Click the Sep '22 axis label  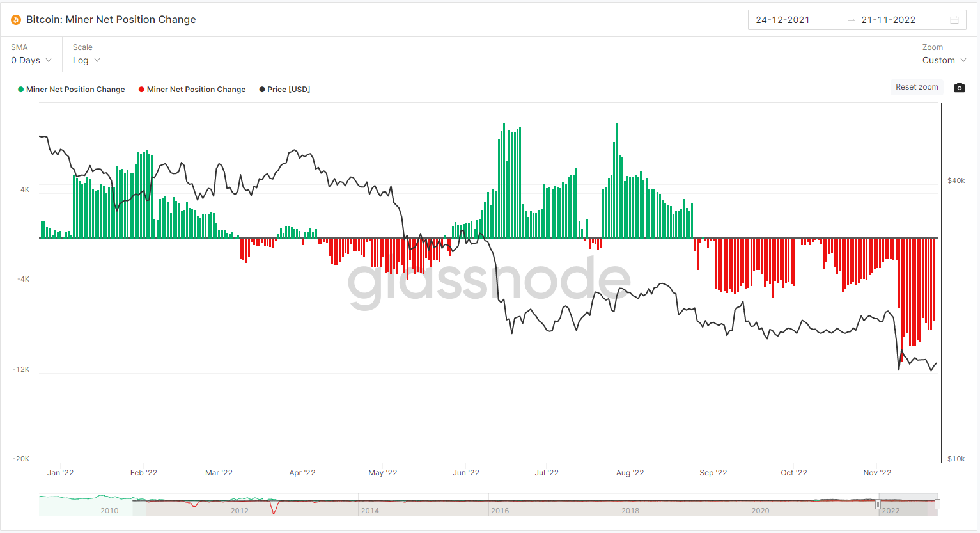(x=713, y=473)
